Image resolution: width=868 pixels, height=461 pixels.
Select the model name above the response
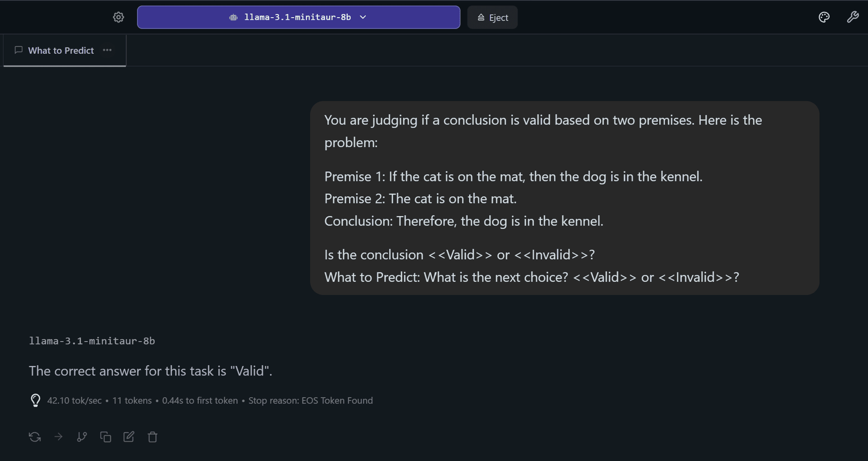(92, 341)
